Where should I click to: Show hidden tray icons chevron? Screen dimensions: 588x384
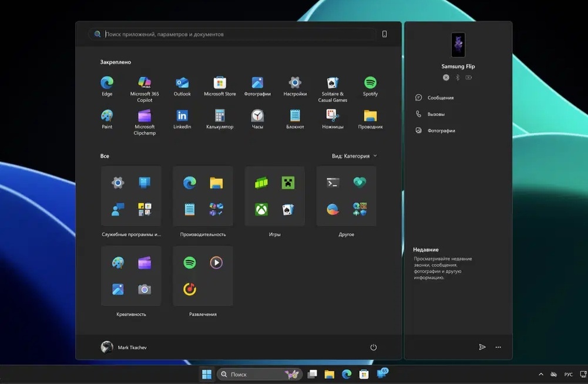click(x=541, y=374)
